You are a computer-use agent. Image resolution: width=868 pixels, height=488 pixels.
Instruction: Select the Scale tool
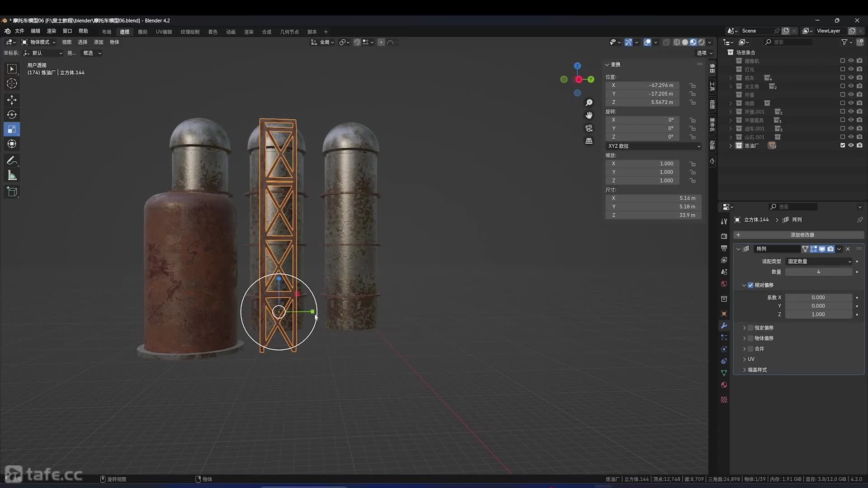(12, 129)
